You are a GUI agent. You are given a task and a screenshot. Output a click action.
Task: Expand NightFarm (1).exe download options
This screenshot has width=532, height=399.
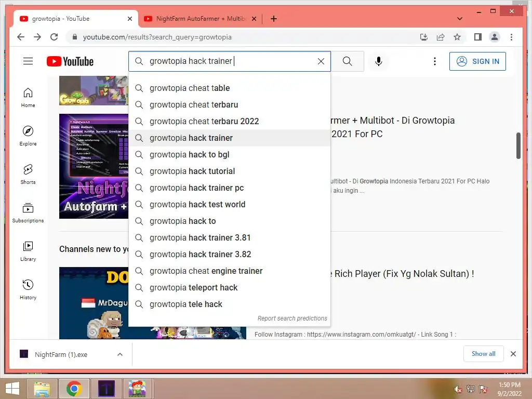click(120, 354)
